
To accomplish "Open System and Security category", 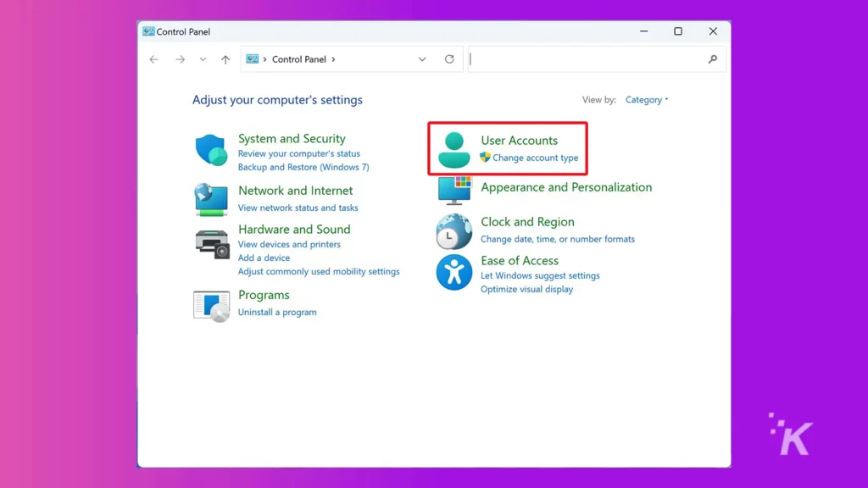I will coord(292,138).
